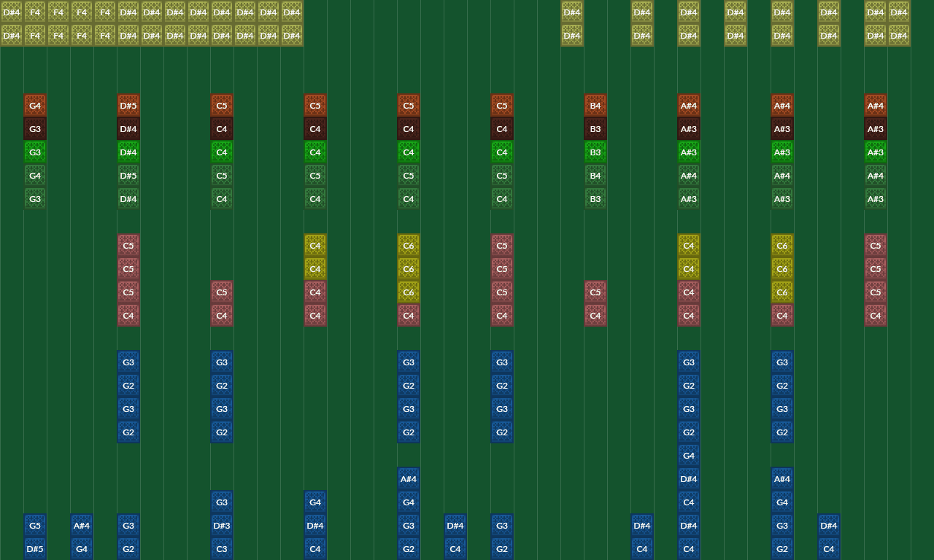This screenshot has height=560, width=934.
Task: Click the dark green G4 note block
Action: click(x=35, y=176)
